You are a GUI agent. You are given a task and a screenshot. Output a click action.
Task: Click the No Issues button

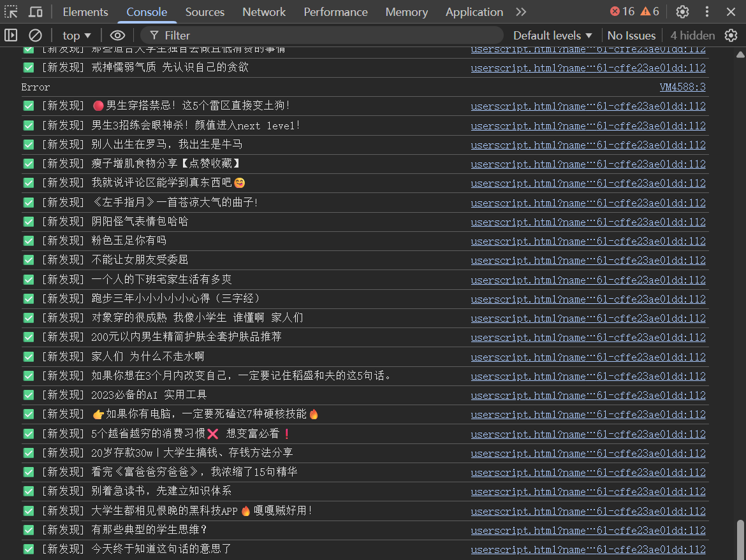[631, 35]
